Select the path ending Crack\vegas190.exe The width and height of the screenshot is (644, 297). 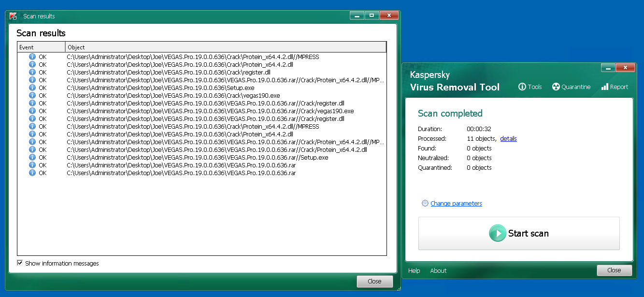pyautogui.click(x=173, y=95)
